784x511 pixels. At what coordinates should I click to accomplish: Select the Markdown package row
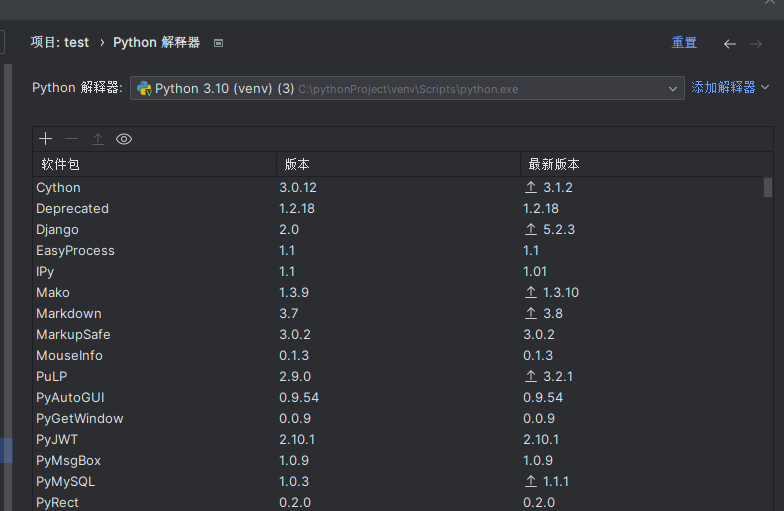click(x=398, y=314)
